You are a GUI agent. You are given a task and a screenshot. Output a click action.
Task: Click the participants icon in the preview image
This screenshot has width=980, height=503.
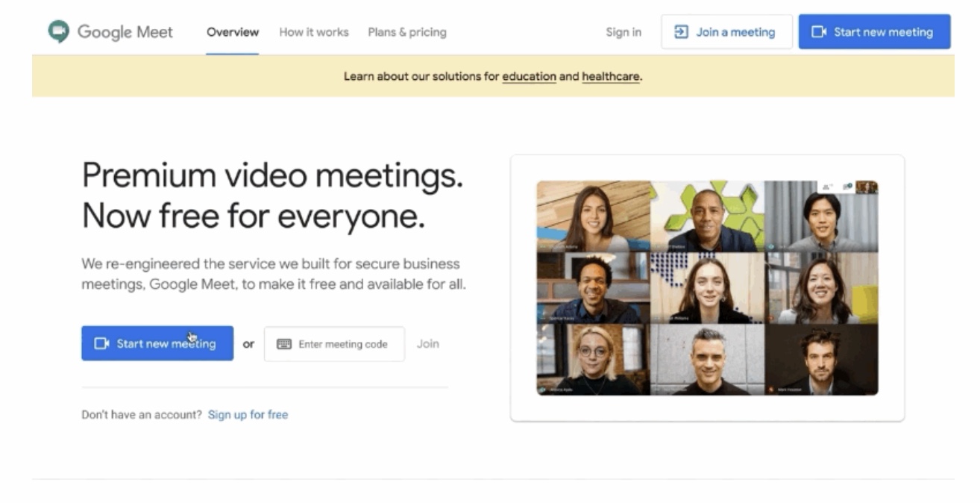coord(827,187)
